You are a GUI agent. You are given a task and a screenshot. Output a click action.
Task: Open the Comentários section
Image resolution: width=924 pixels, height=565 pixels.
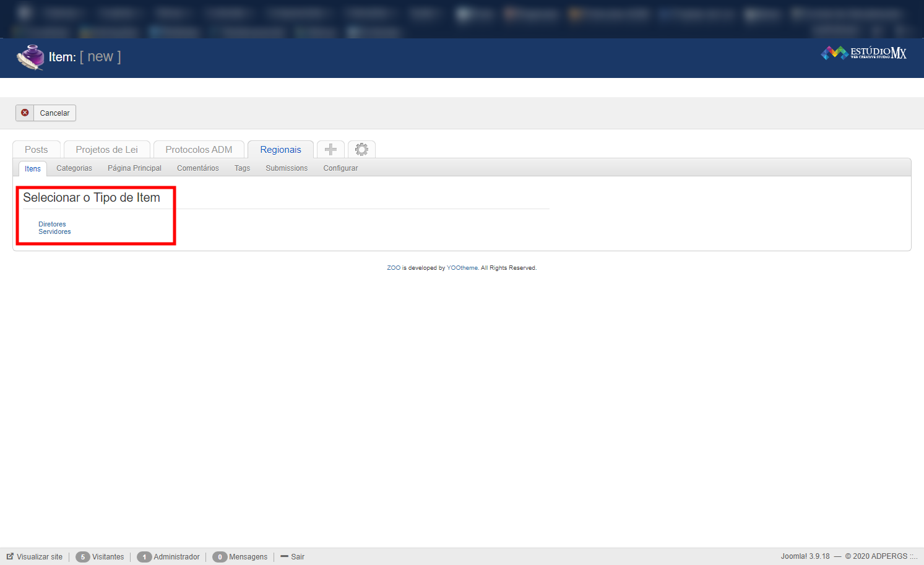(198, 168)
